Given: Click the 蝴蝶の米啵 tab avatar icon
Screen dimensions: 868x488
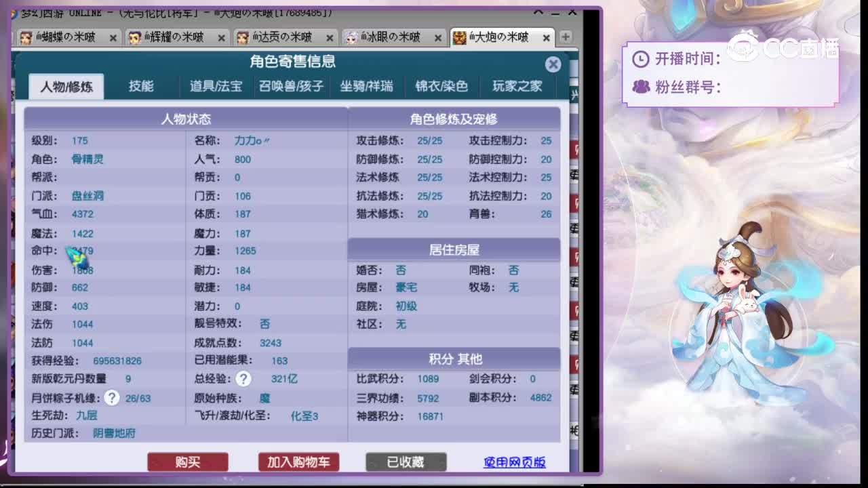Looking at the screenshot, I should pyautogui.click(x=26, y=37).
